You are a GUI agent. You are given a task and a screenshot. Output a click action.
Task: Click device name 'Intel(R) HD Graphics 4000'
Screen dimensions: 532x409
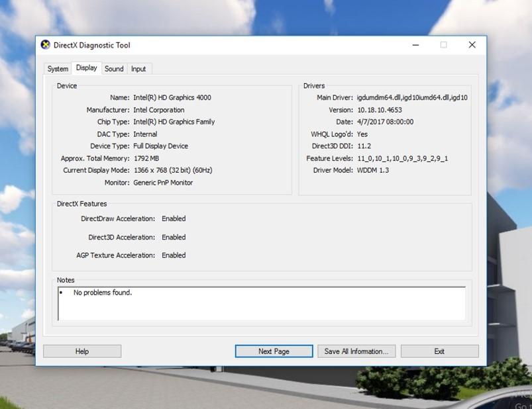pos(172,97)
